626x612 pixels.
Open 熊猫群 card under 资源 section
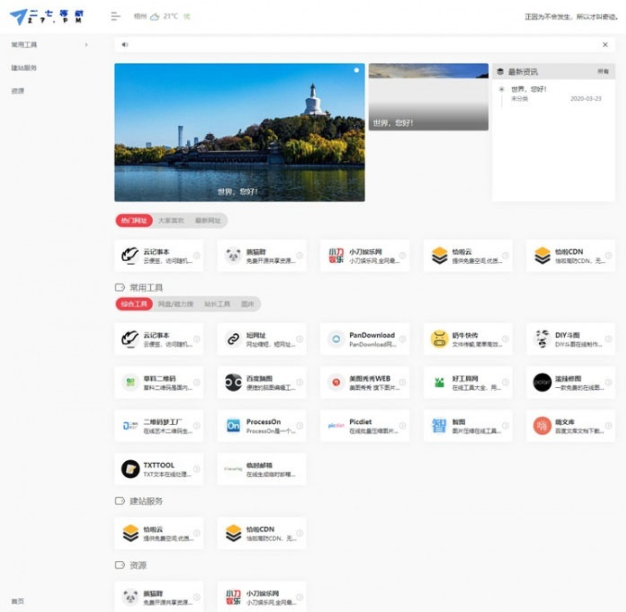tap(159, 597)
